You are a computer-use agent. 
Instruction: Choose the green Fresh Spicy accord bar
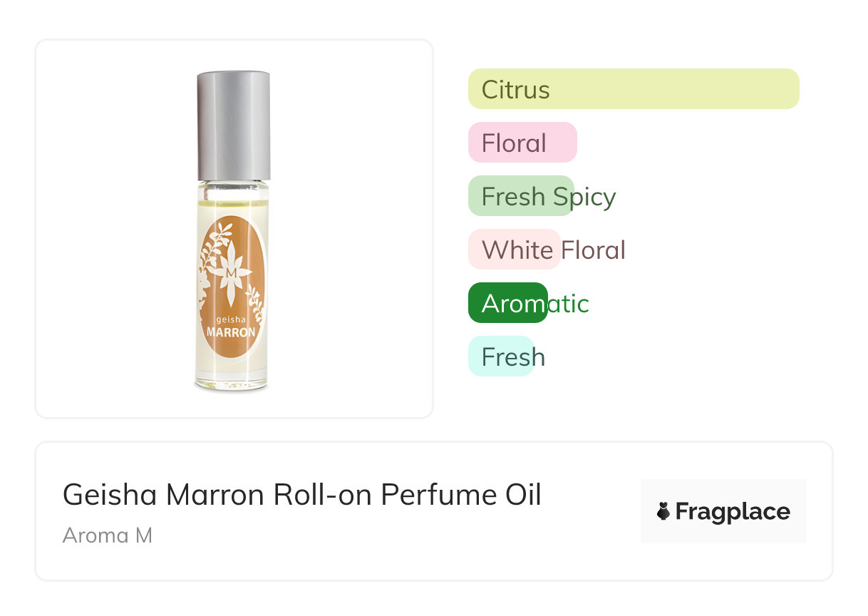point(521,196)
